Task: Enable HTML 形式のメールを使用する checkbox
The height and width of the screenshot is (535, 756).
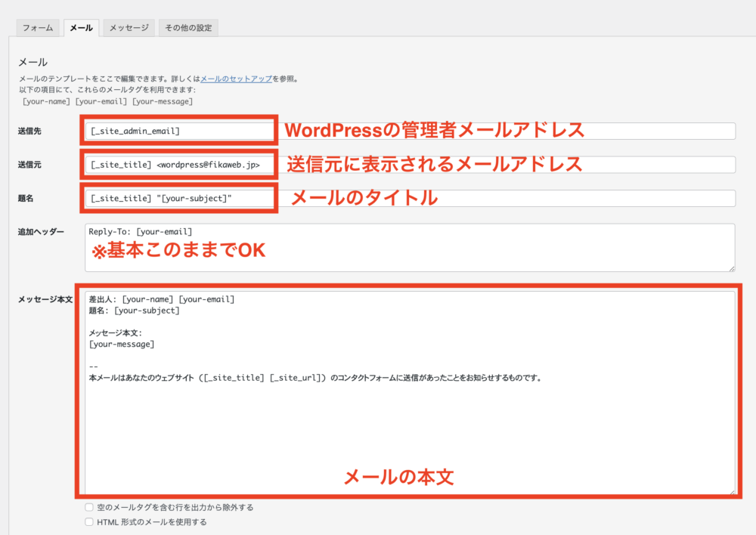Action: coord(89,521)
